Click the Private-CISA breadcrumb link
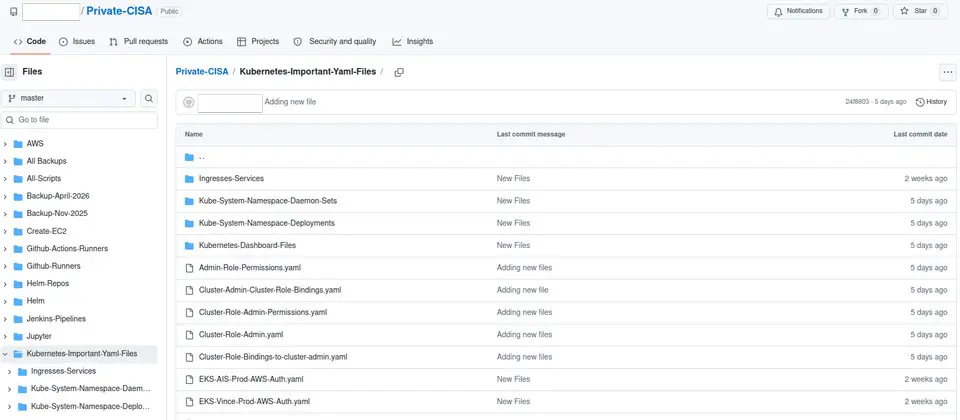960x420 pixels. [202, 72]
